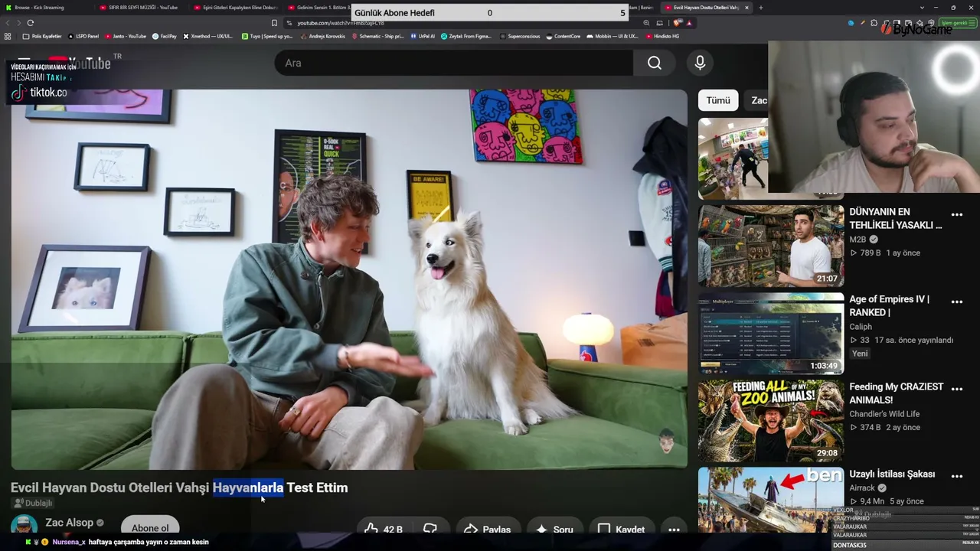This screenshot has height=551, width=980.
Task: Start voice search with the microphone icon
Action: point(700,63)
